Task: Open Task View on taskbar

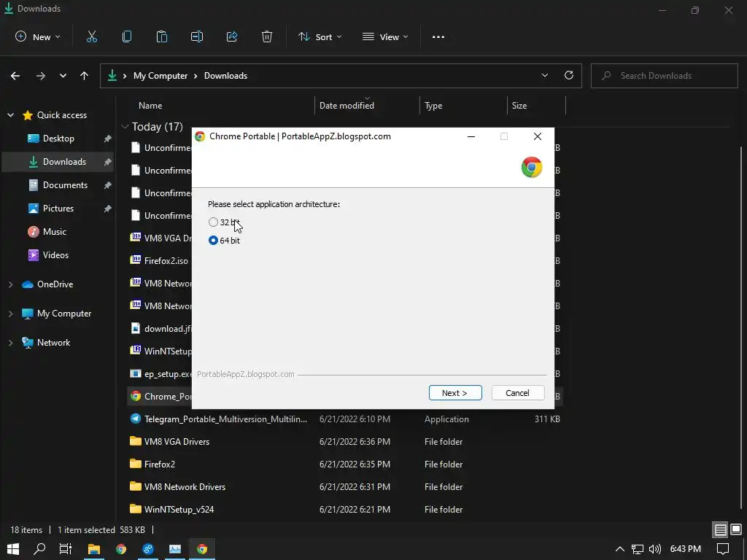Action: [66, 549]
